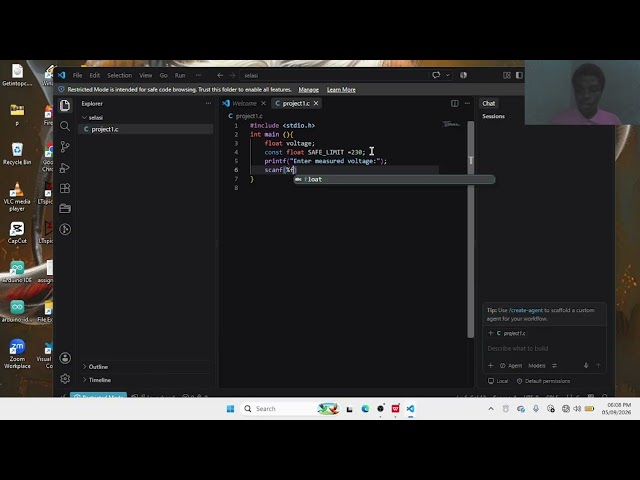
Task: Open the Go menu
Action: [x=163, y=75]
